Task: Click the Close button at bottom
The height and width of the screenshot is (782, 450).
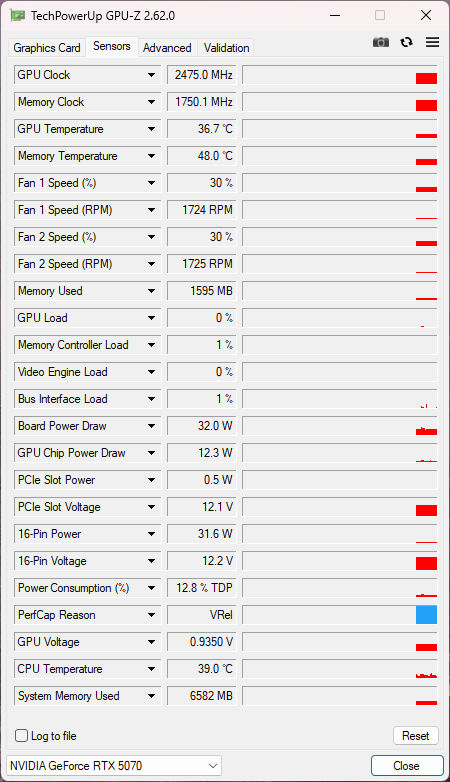Action: (407, 766)
